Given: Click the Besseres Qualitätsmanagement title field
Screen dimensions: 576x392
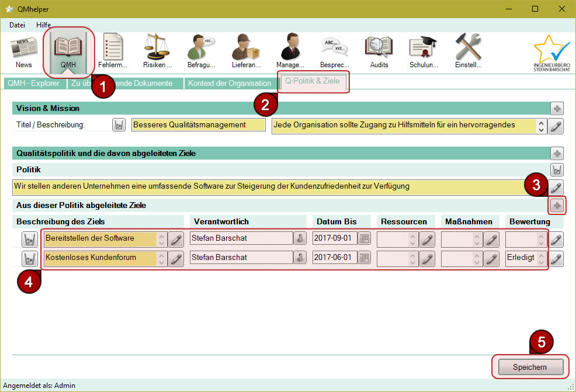Looking at the screenshot, I should click(197, 125).
